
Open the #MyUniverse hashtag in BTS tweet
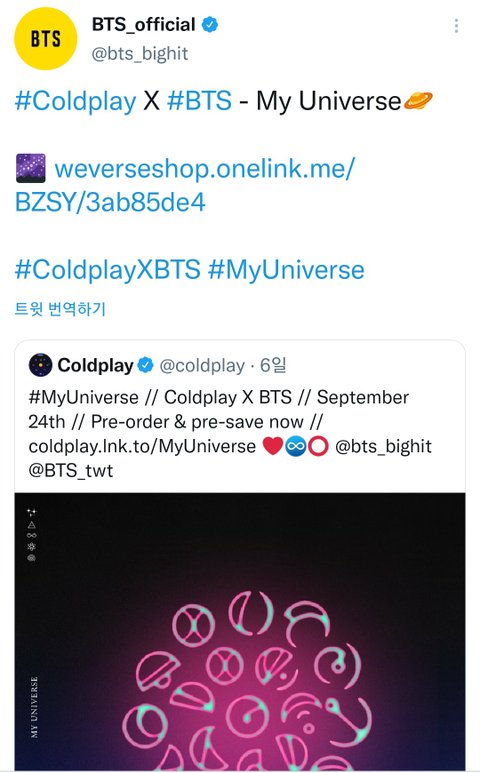pyautogui.click(x=286, y=270)
